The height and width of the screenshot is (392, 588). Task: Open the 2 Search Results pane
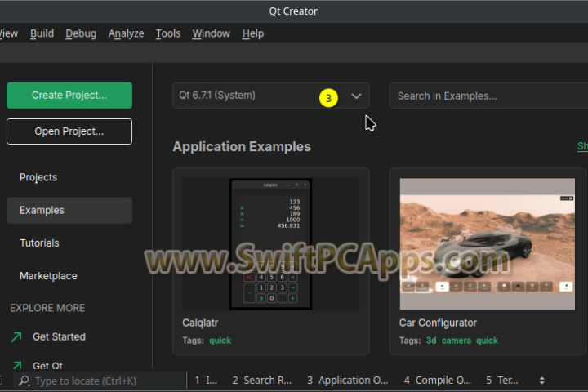262,381
